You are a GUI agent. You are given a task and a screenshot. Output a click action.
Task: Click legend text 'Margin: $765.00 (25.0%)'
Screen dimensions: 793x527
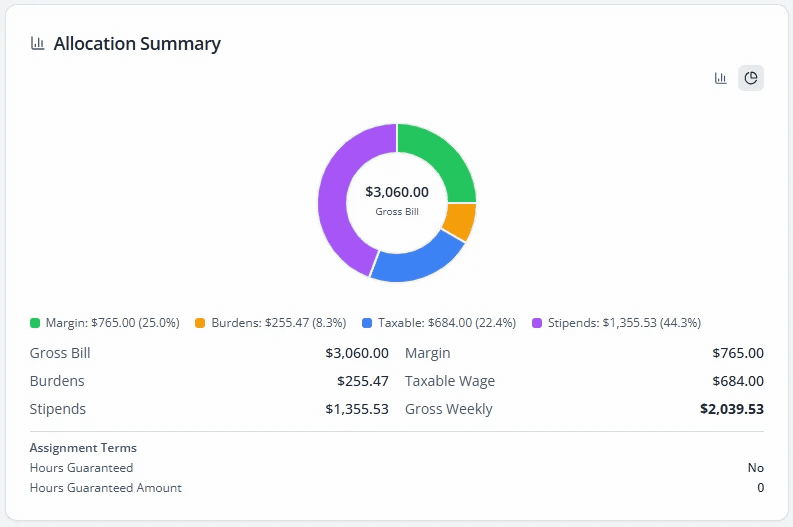tap(113, 323)
